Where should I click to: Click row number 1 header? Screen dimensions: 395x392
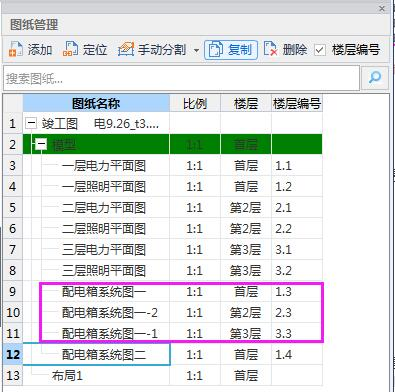(13, 124)
